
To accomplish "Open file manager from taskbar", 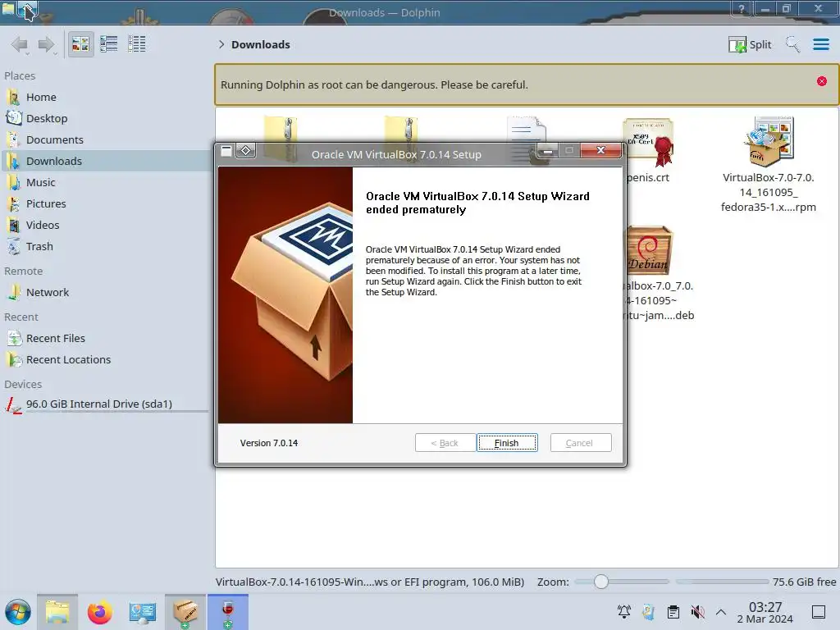I will coord(57,612).
